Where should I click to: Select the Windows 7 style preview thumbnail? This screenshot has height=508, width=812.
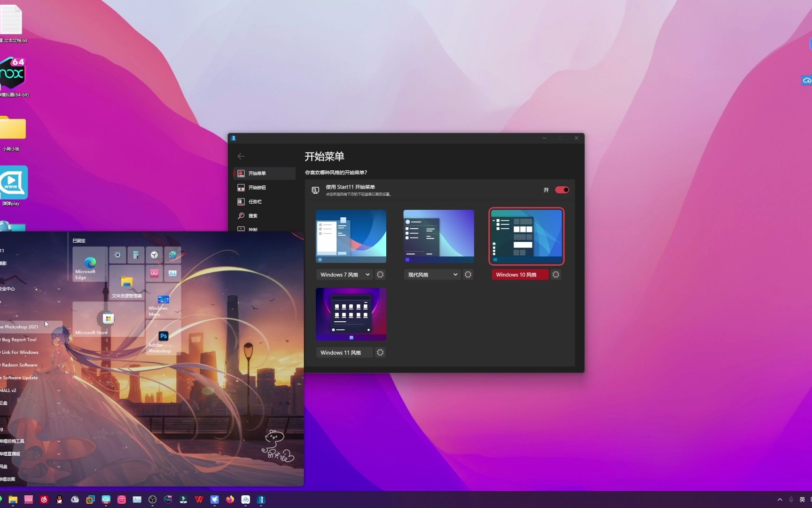point(351,236)
